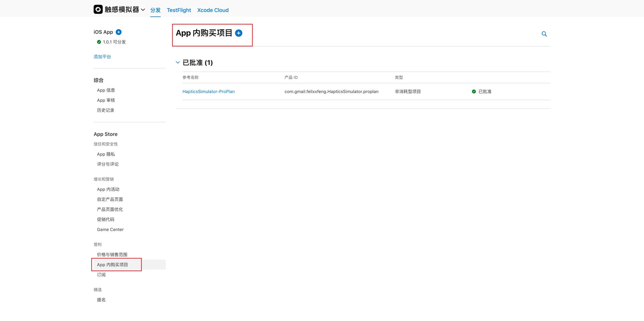View 历史记录 in the sidebar
The width and height of the screenshot is (644, 321).
click(x=105, y=110)
